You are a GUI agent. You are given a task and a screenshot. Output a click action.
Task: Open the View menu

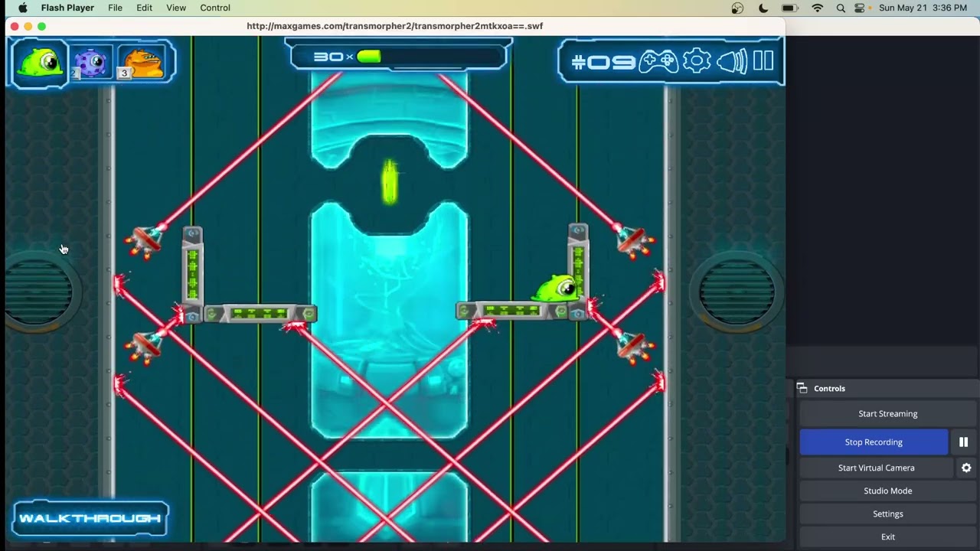point(176,8)
